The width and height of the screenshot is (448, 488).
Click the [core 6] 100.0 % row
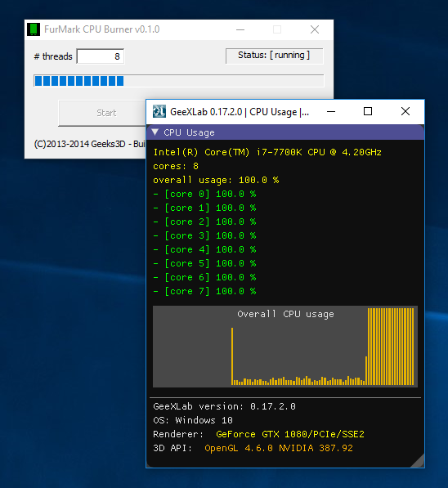pos(205,277)
